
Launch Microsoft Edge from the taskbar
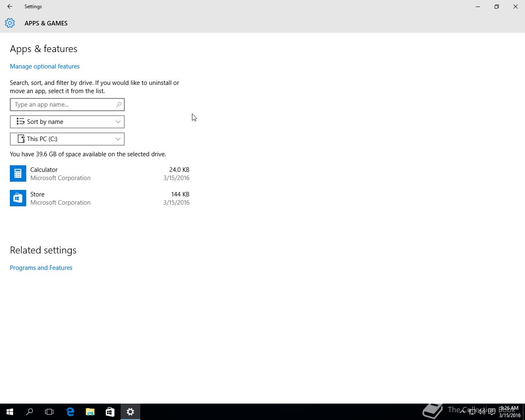pos(70,412)
